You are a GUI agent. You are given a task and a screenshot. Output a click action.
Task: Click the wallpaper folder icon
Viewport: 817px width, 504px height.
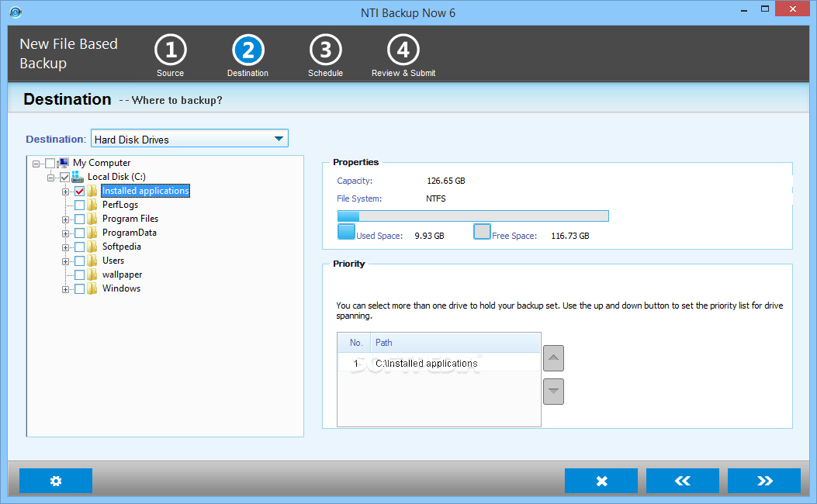[92, 274]
